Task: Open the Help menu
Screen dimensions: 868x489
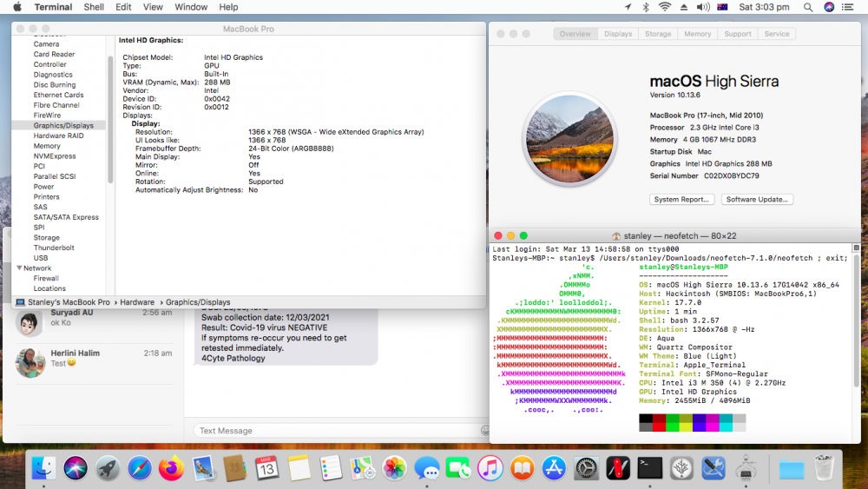Action: point(228,7)
